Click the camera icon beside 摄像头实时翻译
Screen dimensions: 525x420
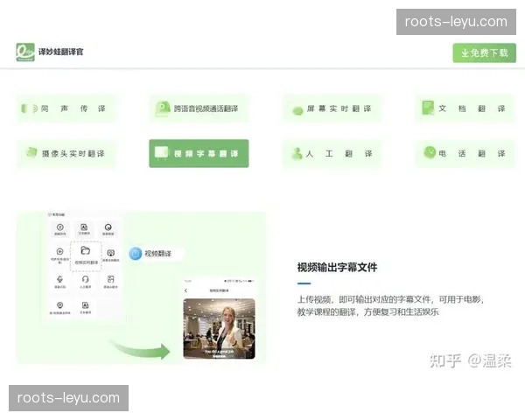[x=31, y=152]
